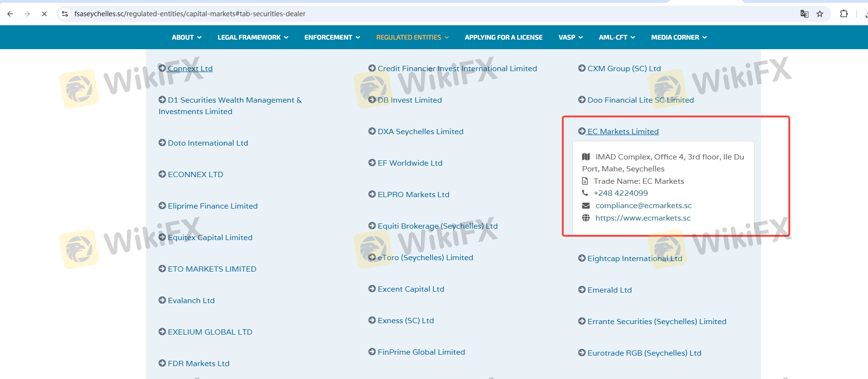Expand CXM Group (SC) Ltd entry
Image resolution: width=868 pixels, height=379 pixels.
pyautogui.click(x=620, y=68)
